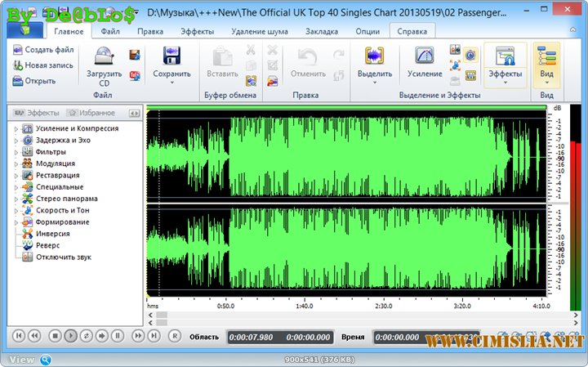This screenshot has height=367, width=588.
Task: Click the Выделить selection icon
Action: [x=375, y=56]
